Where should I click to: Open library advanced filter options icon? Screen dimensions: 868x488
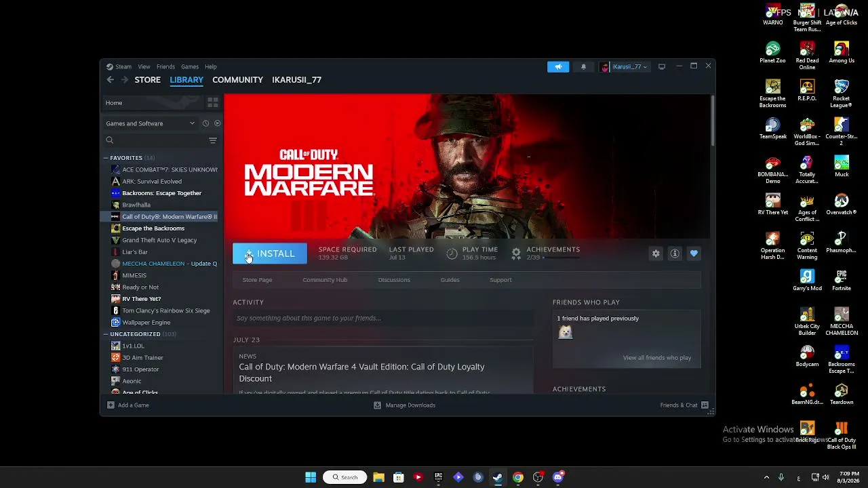213,140
